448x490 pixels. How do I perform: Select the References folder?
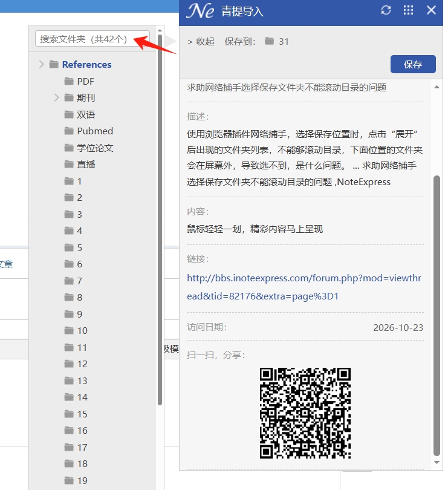(86, 64)
